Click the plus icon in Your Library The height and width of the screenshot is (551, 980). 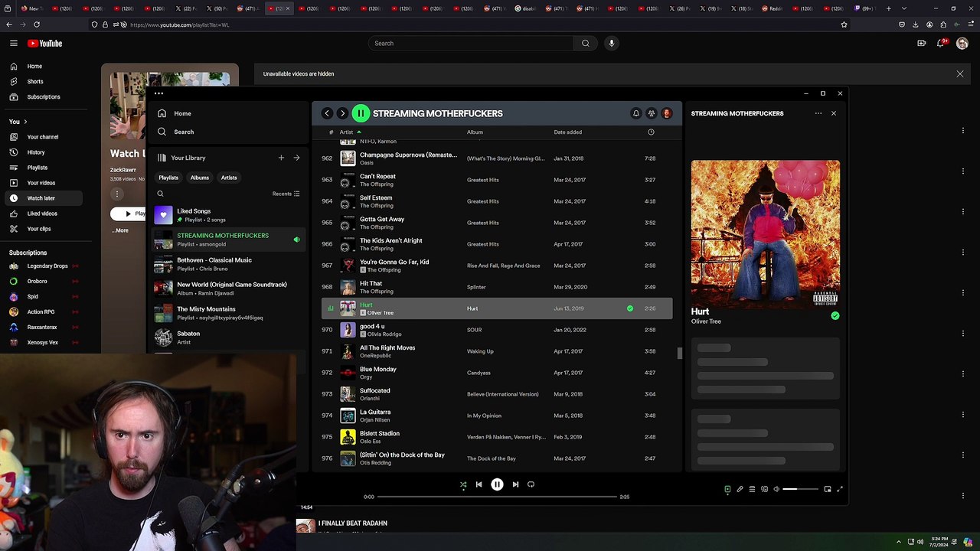(281, 158)
